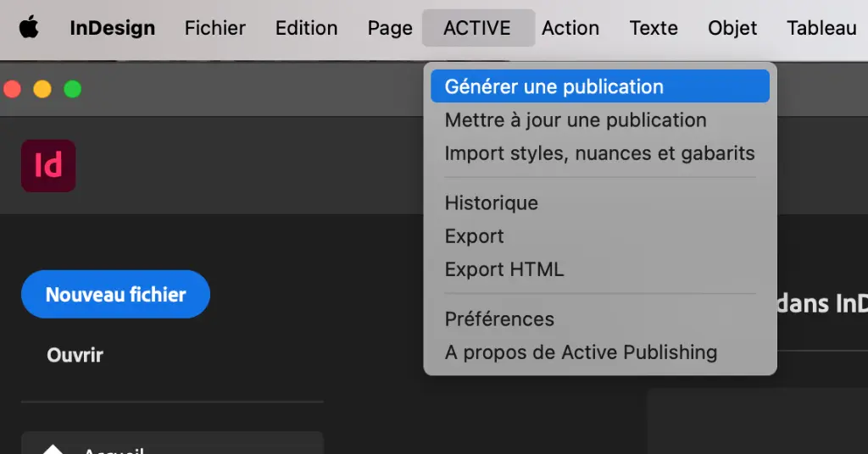Select A propos de Active Publishing
The image size is (868, 454).
pyautogui.click(x=600, y=352)
